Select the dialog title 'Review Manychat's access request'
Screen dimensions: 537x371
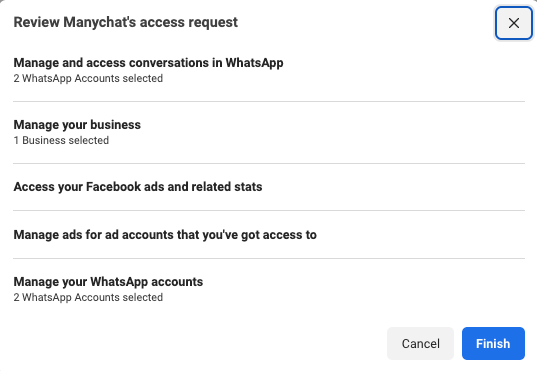(x=125, y=22)
